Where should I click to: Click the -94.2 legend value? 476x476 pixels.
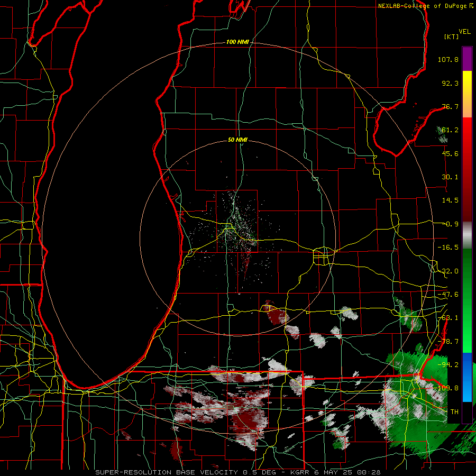coord(448,364)
